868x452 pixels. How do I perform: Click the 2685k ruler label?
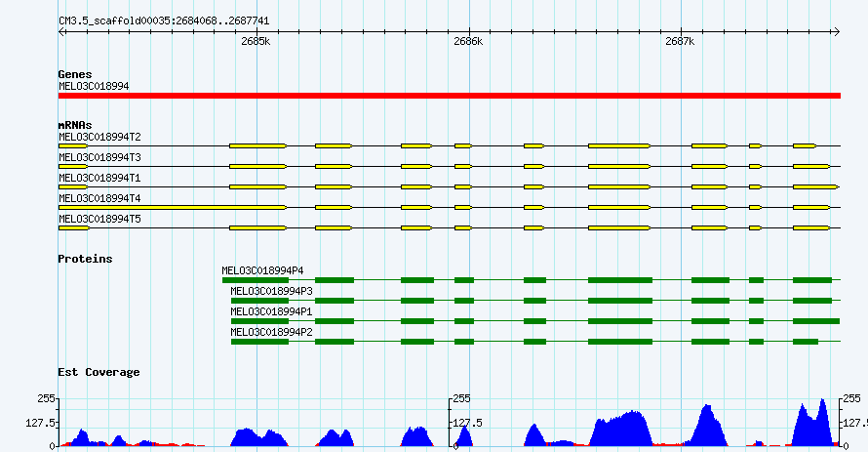tap(256, 42)
